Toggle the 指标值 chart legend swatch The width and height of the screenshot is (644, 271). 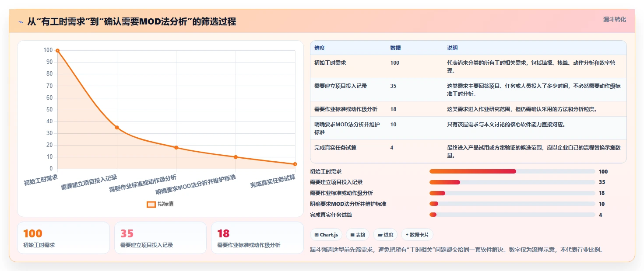(151, 204)
